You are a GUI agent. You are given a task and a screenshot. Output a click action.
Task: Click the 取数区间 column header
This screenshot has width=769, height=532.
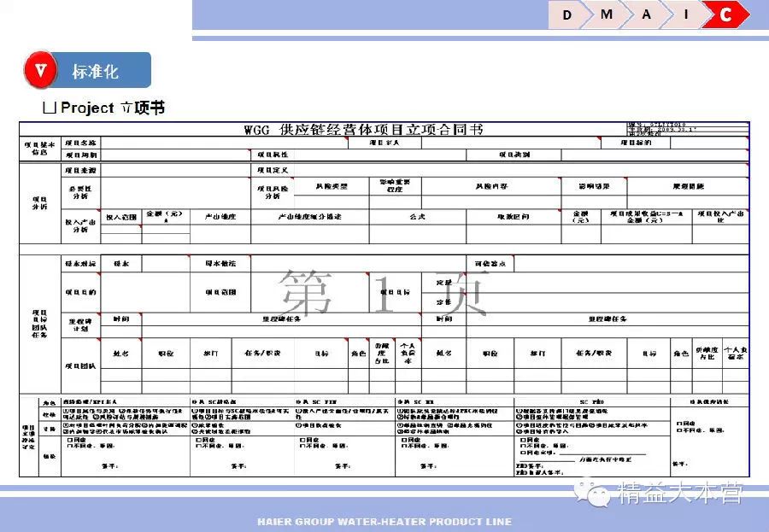click(x=514, y=217)
